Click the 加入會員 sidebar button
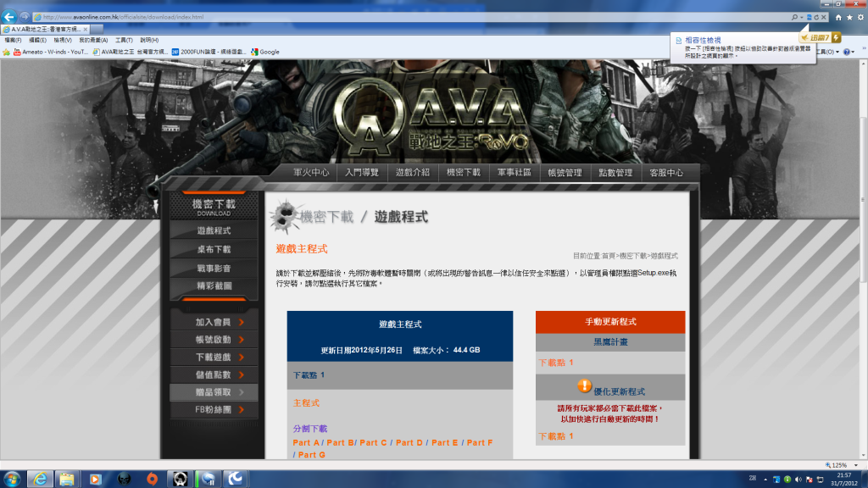Screen dimensions: 868x488 (x=214, y=322)
